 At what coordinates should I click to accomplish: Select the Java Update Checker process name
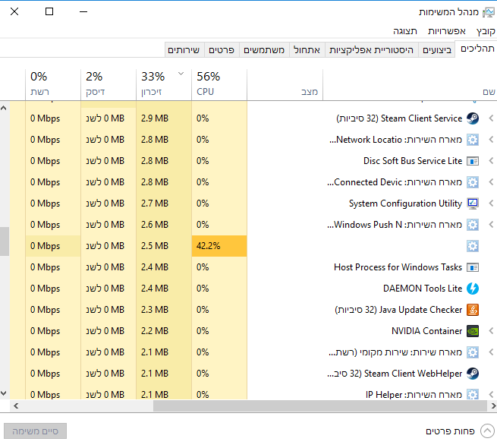tap(398, 310)
